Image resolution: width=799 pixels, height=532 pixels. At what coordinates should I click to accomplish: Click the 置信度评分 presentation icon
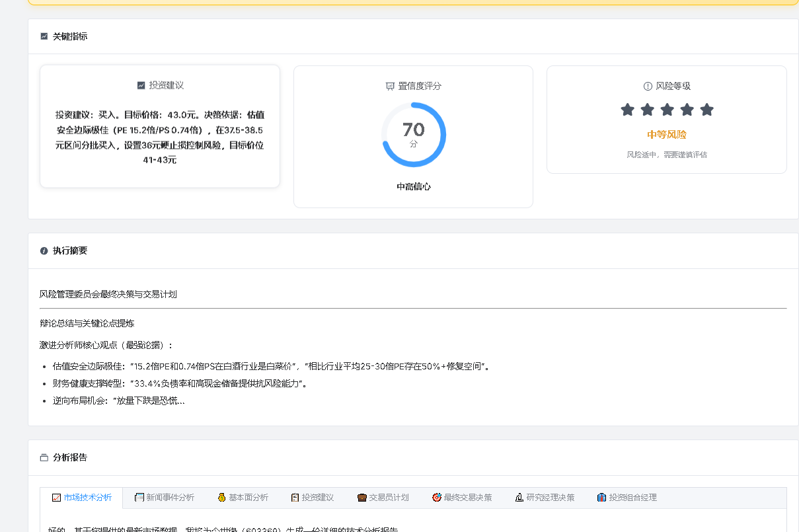pos(390,86)
